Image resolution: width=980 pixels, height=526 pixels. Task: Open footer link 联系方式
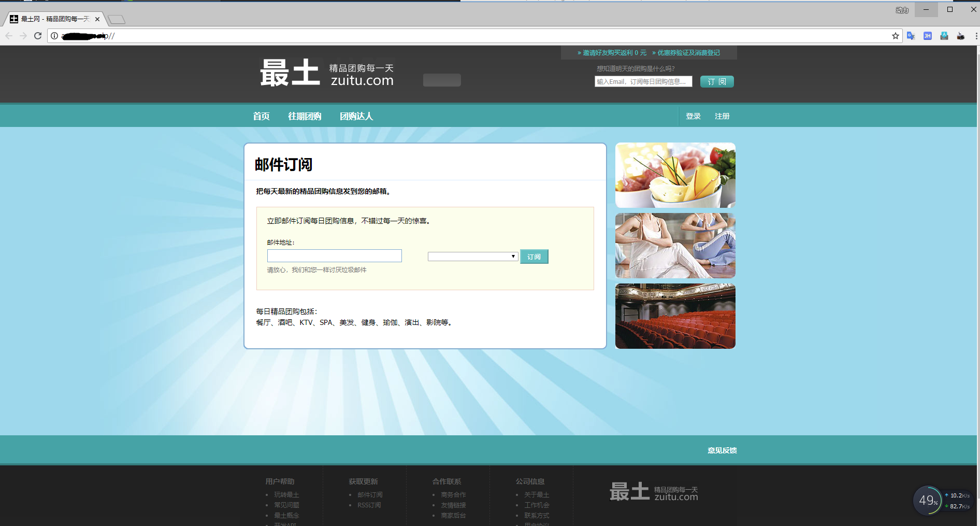[537, 516]
